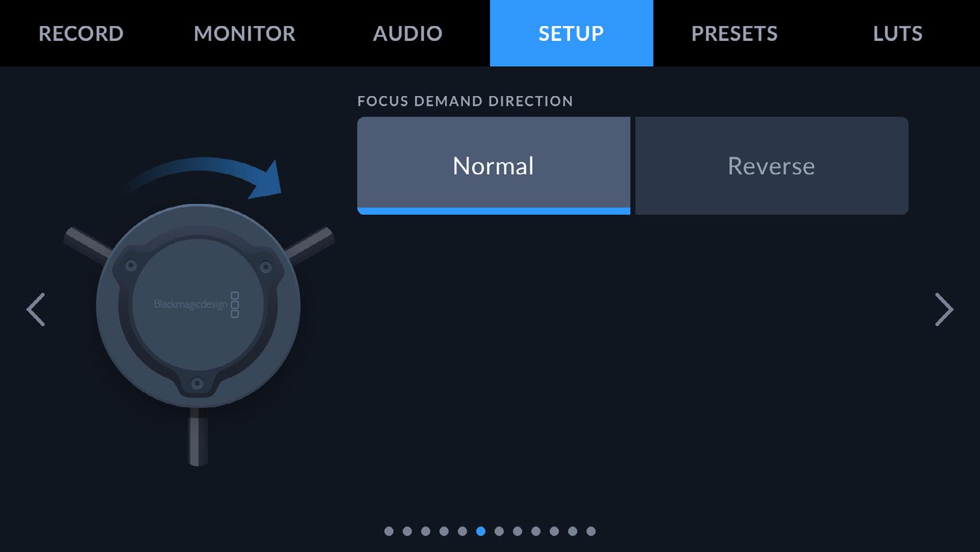Select the third page indicator dot
The height and width of the screenshot is (552, 980).
(425, 531)
